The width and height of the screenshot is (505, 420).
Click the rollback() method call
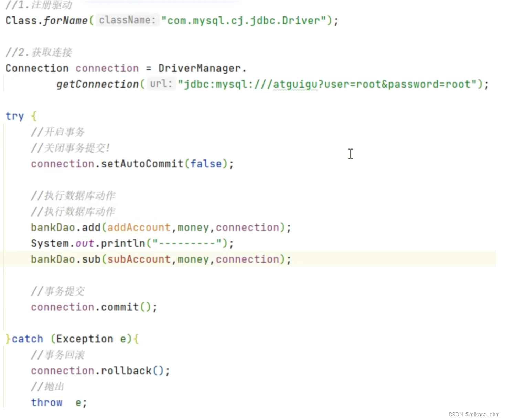coord(132,371)
